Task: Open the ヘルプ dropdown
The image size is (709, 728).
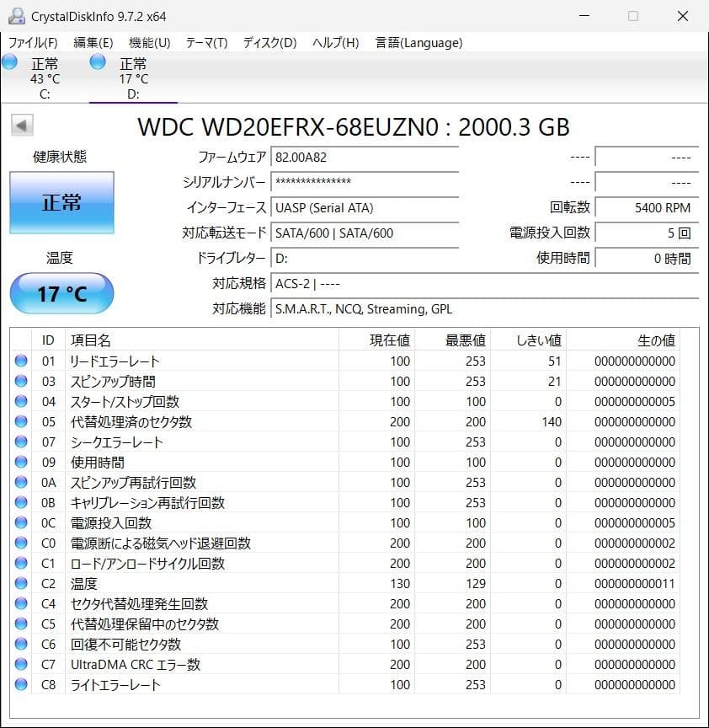Action: click(x=334, y=42)
